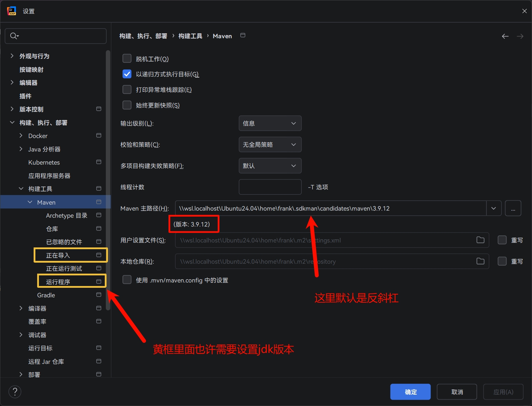Click the Maven 主路径 path field
Screen dimensions: 532x406
coord(331,208)
